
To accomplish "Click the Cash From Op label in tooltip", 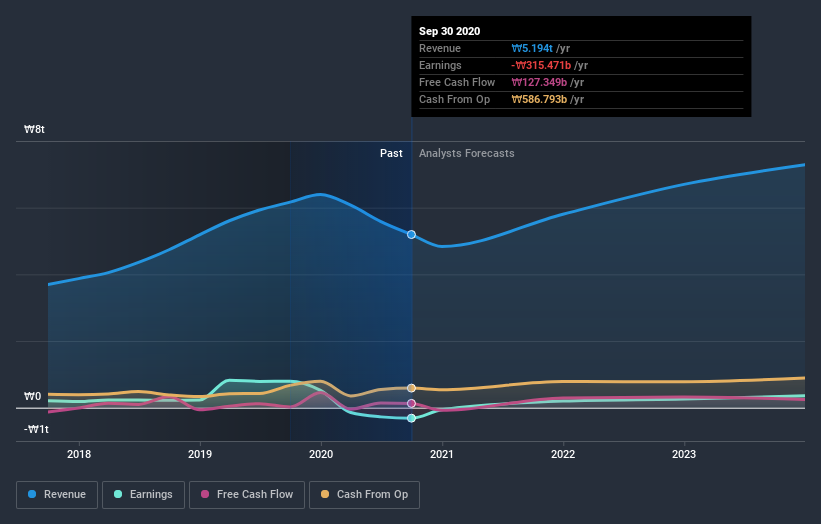I will click(454, 99).
